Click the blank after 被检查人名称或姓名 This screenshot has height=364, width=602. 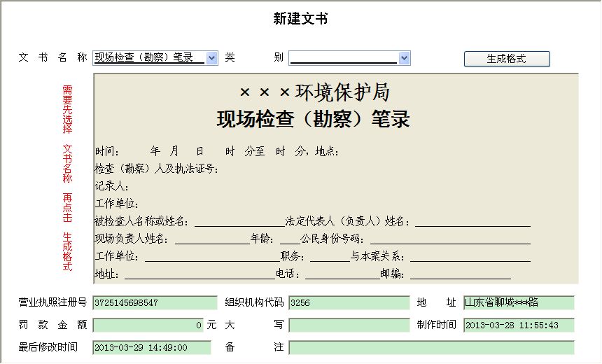click(239, 221)
